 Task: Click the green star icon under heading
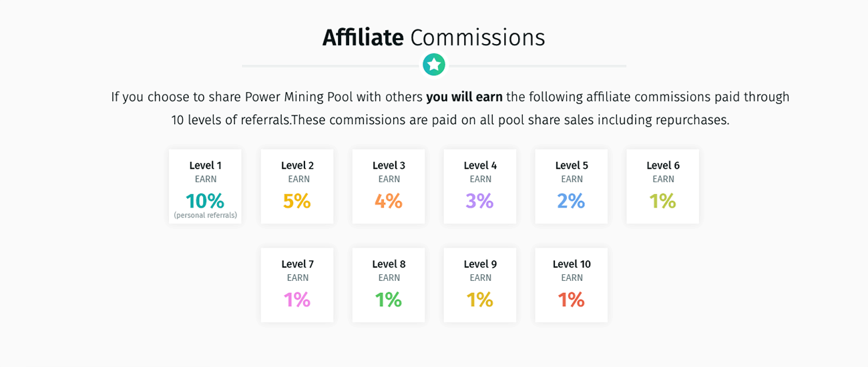pyautogui.click(x=434, y=65)
